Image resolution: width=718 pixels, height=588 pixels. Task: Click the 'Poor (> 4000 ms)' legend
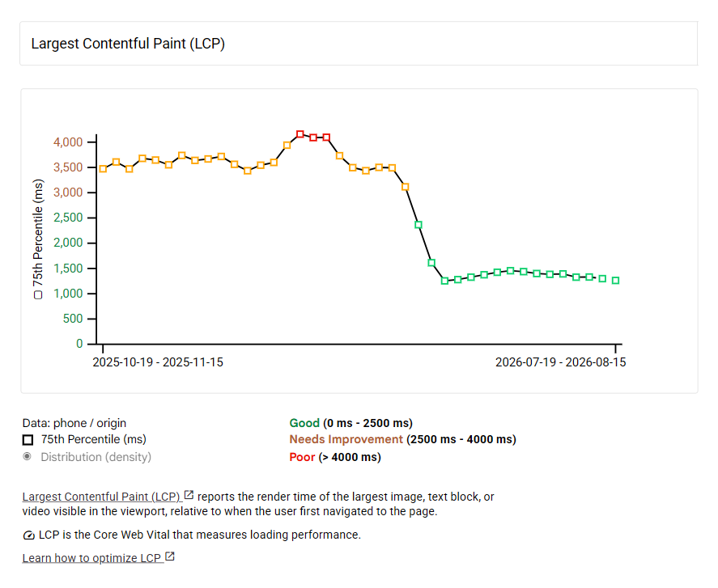(x=335, y=457)
